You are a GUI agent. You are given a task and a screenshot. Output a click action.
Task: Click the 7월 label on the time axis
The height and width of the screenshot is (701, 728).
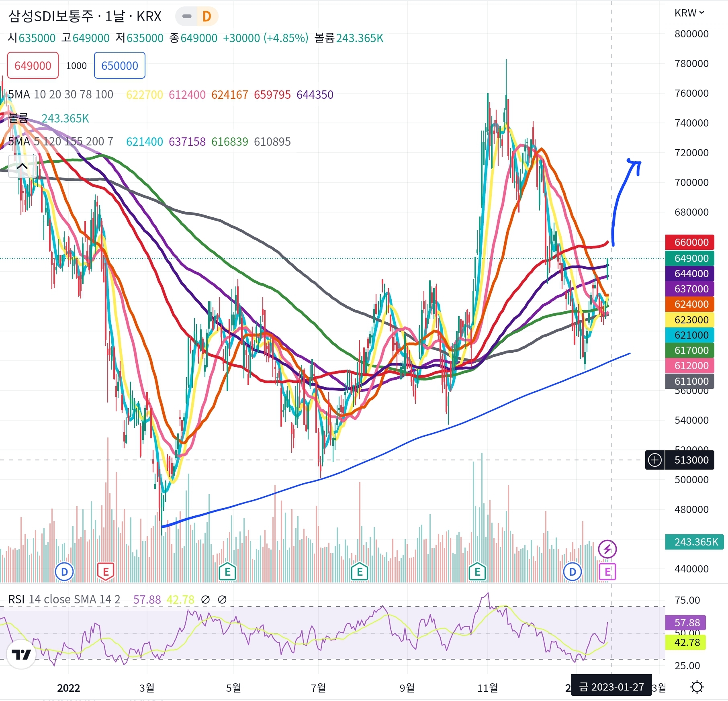(319, 688)
